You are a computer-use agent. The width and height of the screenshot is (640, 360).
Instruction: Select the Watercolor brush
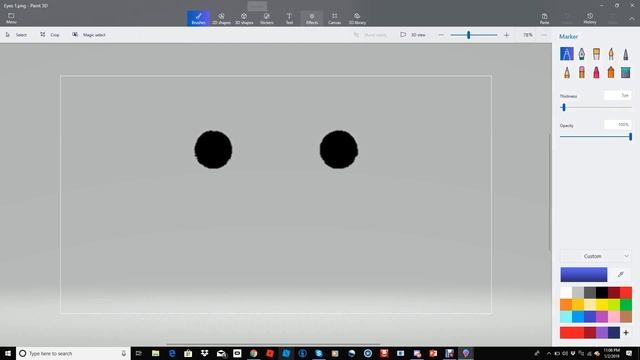(x=611, y=54)
